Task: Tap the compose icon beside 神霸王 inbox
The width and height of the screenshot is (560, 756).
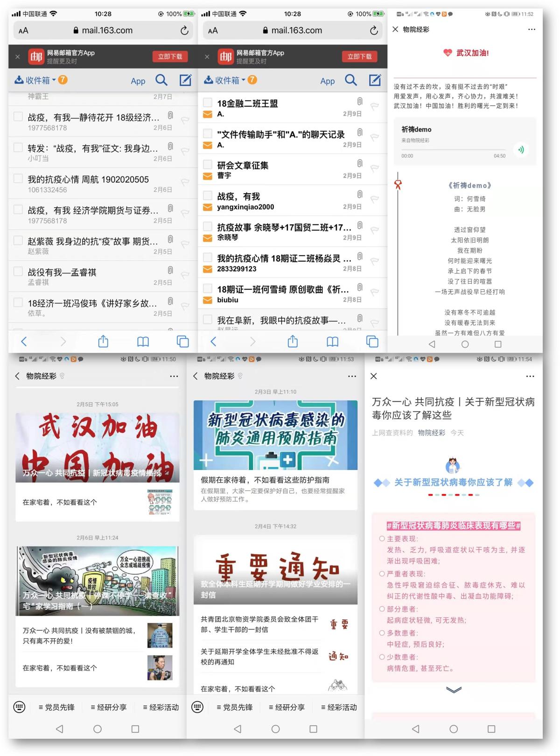Action: pyautogui.click(x=185, y=80)
